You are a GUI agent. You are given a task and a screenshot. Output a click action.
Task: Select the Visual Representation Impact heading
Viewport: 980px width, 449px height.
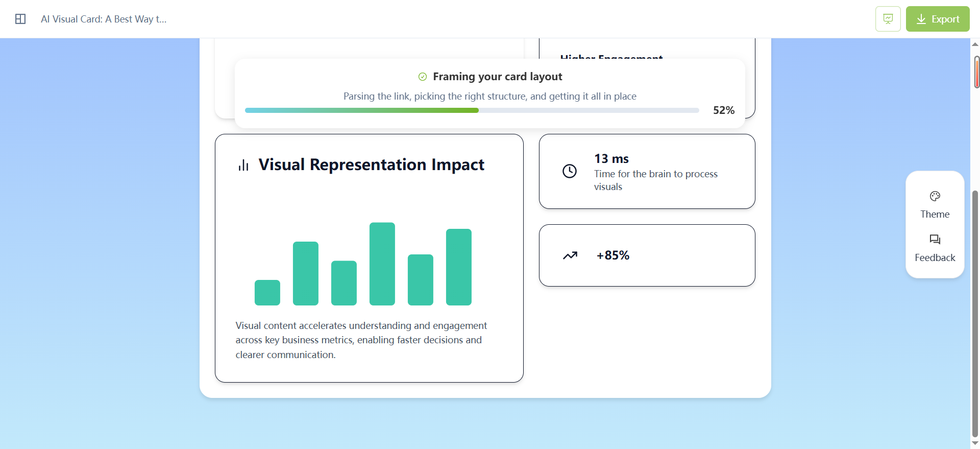point(371,164)
